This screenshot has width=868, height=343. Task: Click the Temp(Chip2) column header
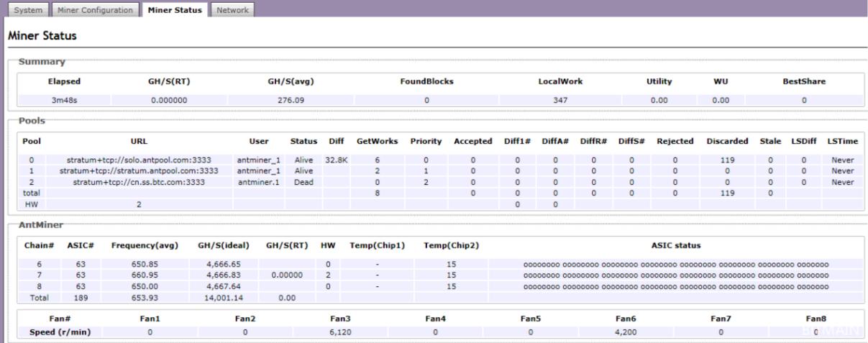450,246
